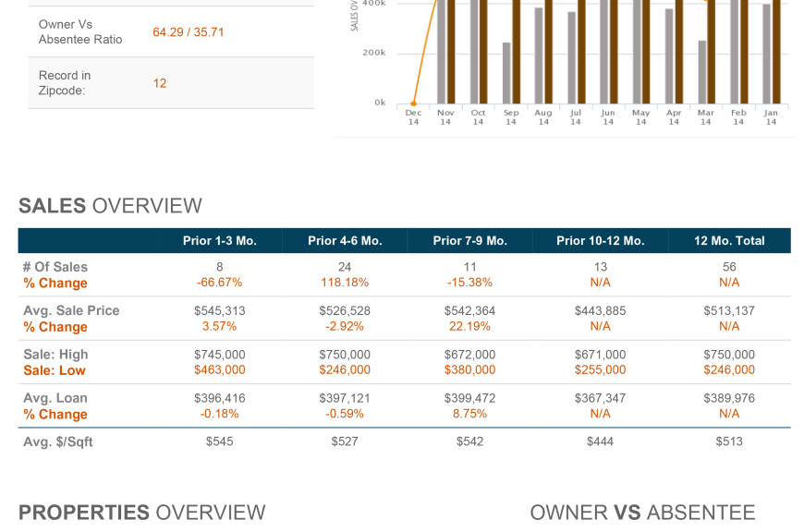The width and height of the screenshot is (804, 532).
Task: Click the Prior 4-6 Mo. header
Action: pyautogui.click(x=345, y=239)
